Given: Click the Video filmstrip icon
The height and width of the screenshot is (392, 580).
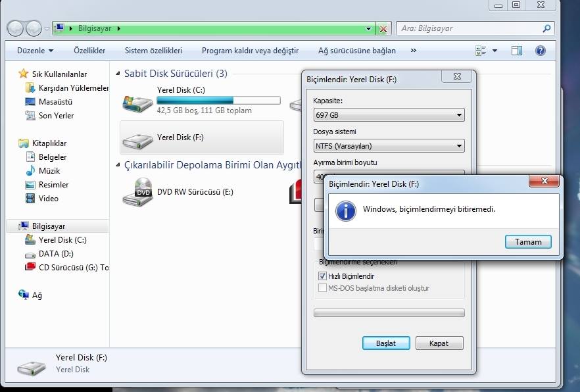Looking at the screenshot, I should (x=30, y=198).
